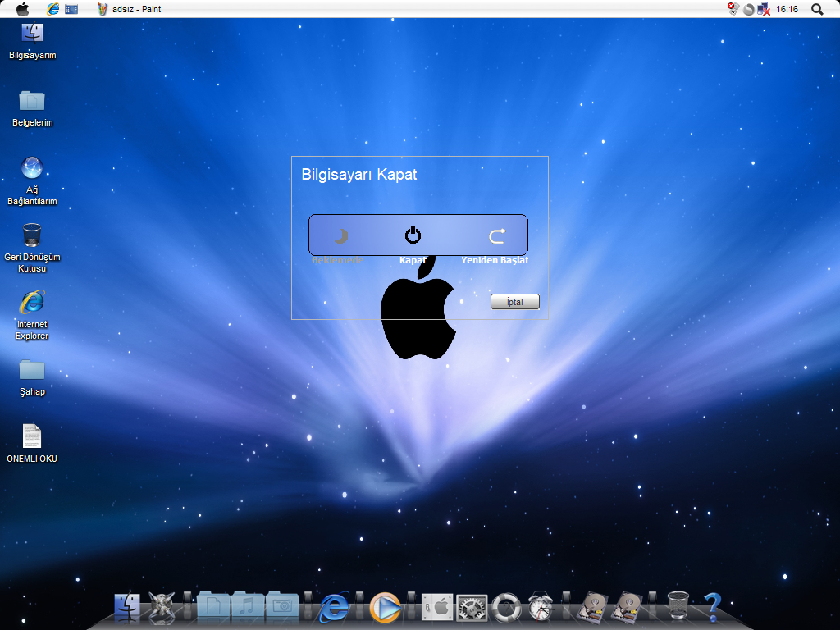The width and height of the screenshot is (840, 630).
Task: Open the trash can in dock
Action: coord(678,605)
